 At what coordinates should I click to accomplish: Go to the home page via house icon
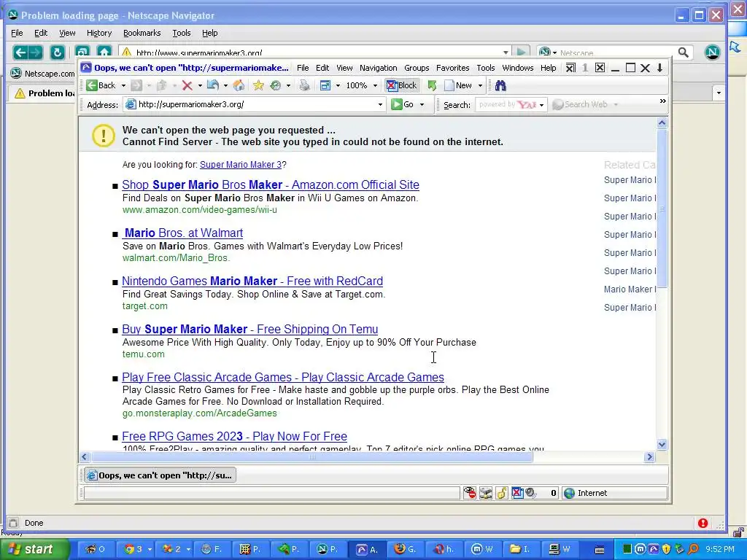click(239, 85)
